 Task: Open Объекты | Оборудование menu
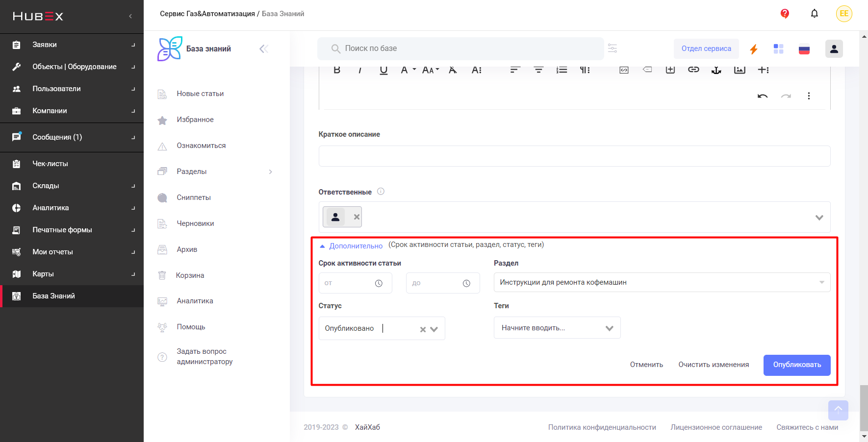(72, 67)
